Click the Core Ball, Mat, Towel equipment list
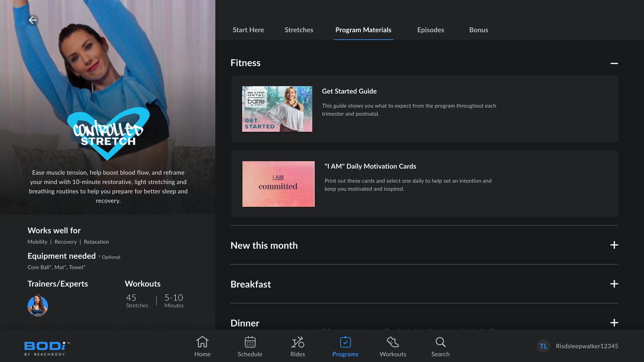 [x=56, y=267]
